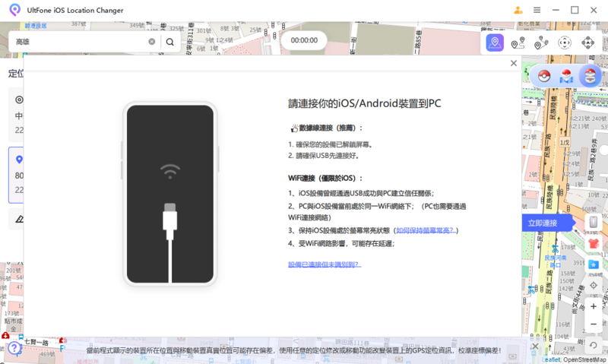Select the change location mode icon
Viewport: 608px width, 364px height.
495,43
